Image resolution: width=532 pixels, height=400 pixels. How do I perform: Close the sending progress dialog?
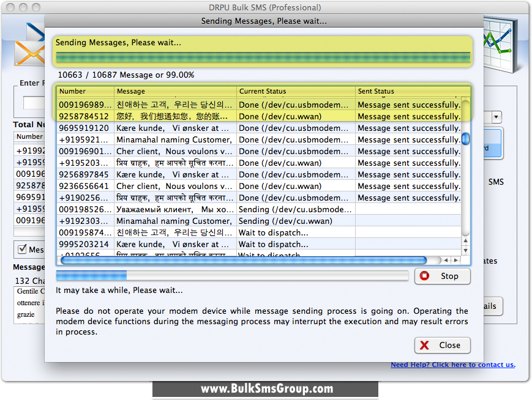(x=442, y=346)
